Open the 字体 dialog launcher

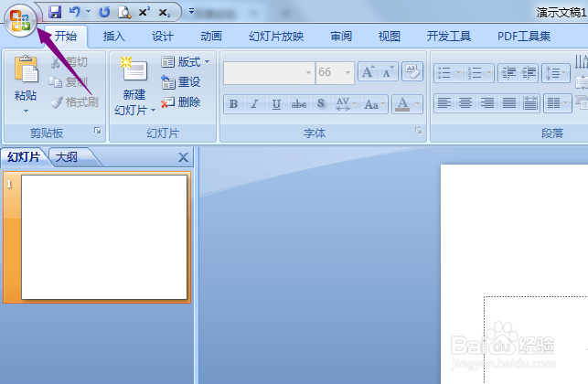pyautogui.click(x=419, y=131)
